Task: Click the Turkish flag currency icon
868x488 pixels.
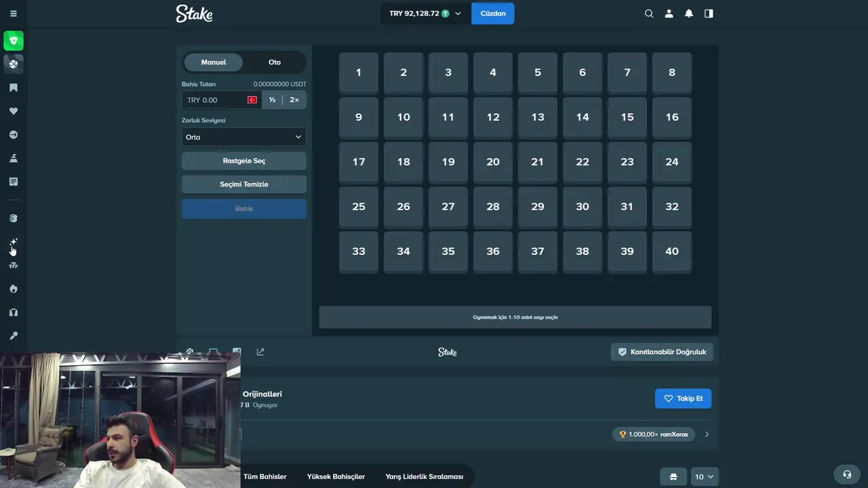Action: coord(252,100)
